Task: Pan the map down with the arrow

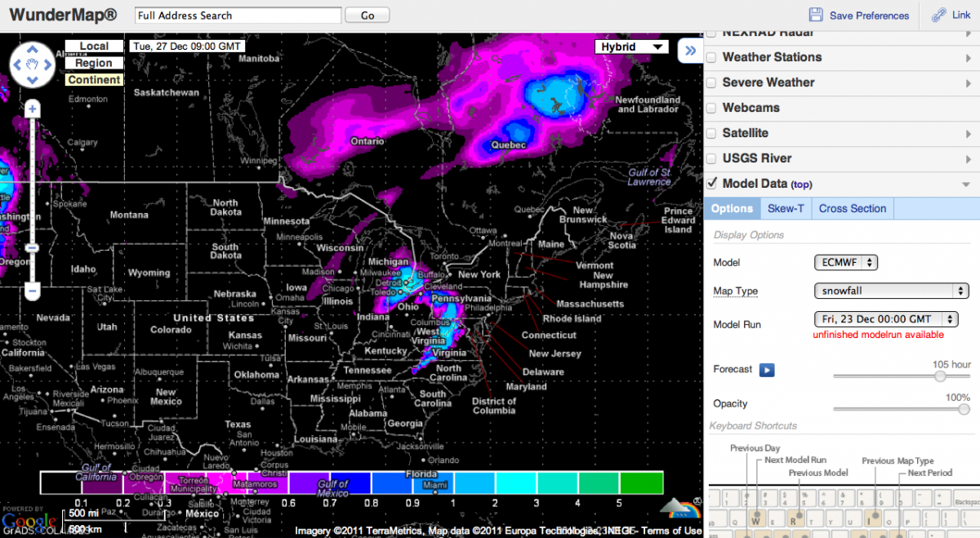Action: (32, 80)
